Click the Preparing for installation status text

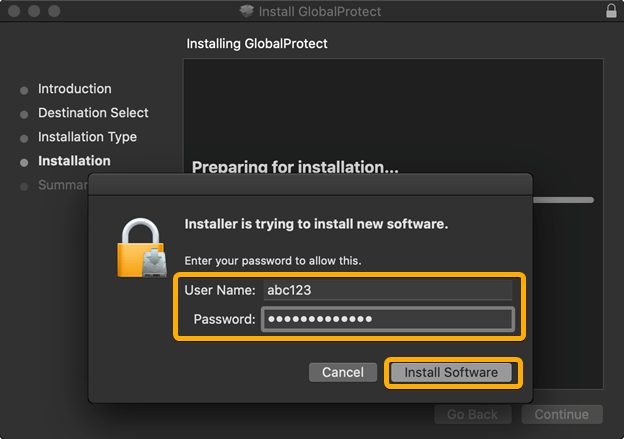(294, 167)
